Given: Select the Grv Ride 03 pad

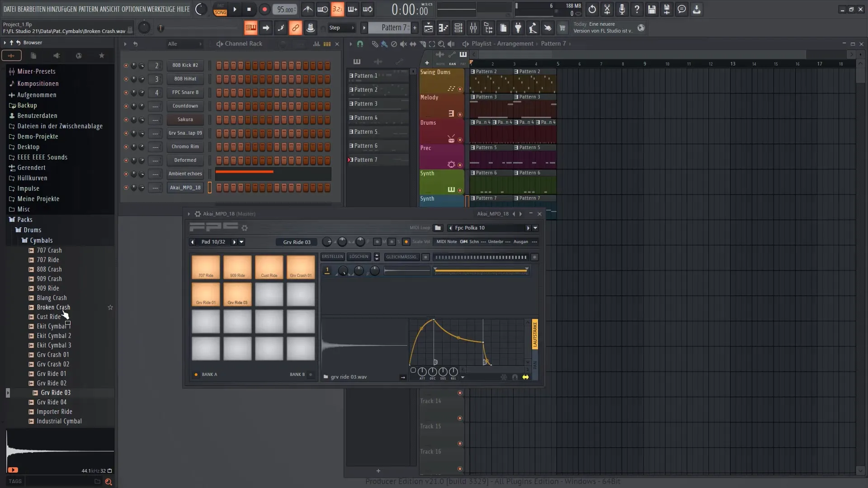Looking at the screenshot, I should point(237,295).
